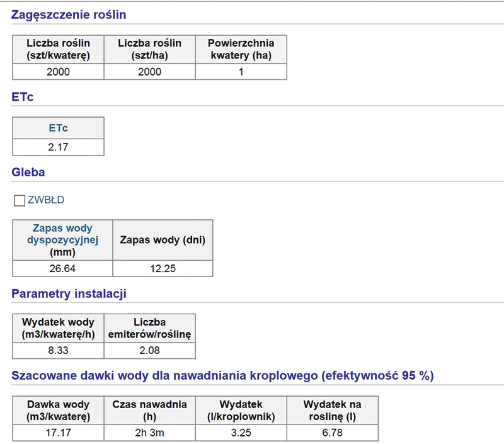This screenshot has height=444, width=504.
Task: Select the emitters per plant value 2.08
Action: tap(149, 351)
